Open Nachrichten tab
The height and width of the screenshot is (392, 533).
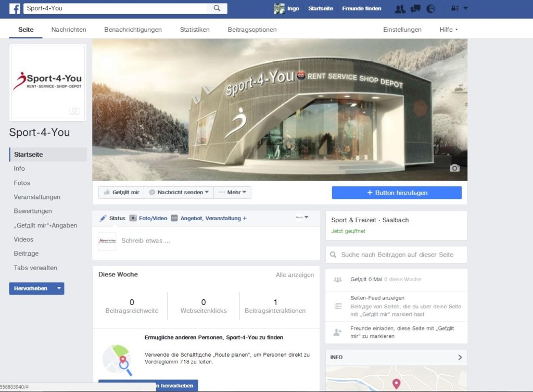69,30
